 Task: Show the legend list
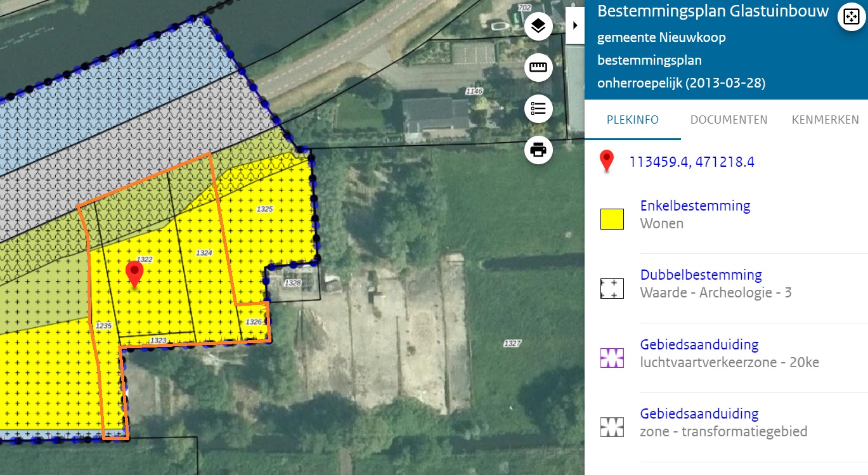[x=538, y=109]
